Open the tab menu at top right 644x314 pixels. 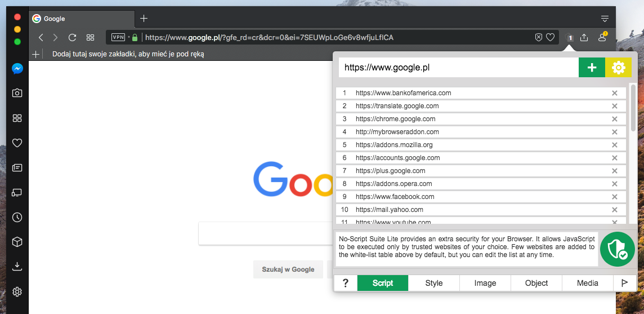tap(605, 19)
